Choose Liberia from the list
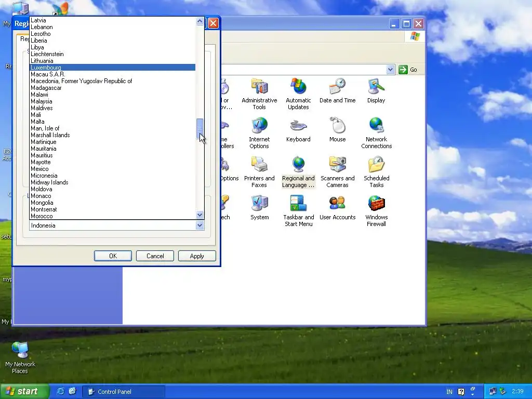This screenshot has width=532, height=399. click(113, 41)
